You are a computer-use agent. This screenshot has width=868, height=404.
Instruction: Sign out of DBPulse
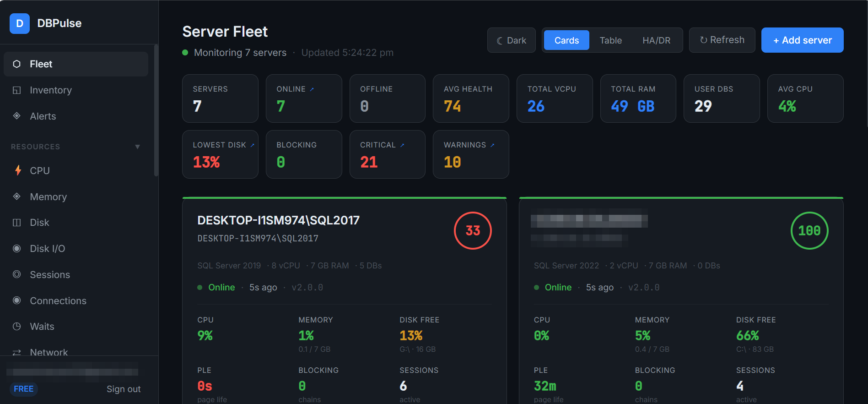coord(124,389)
